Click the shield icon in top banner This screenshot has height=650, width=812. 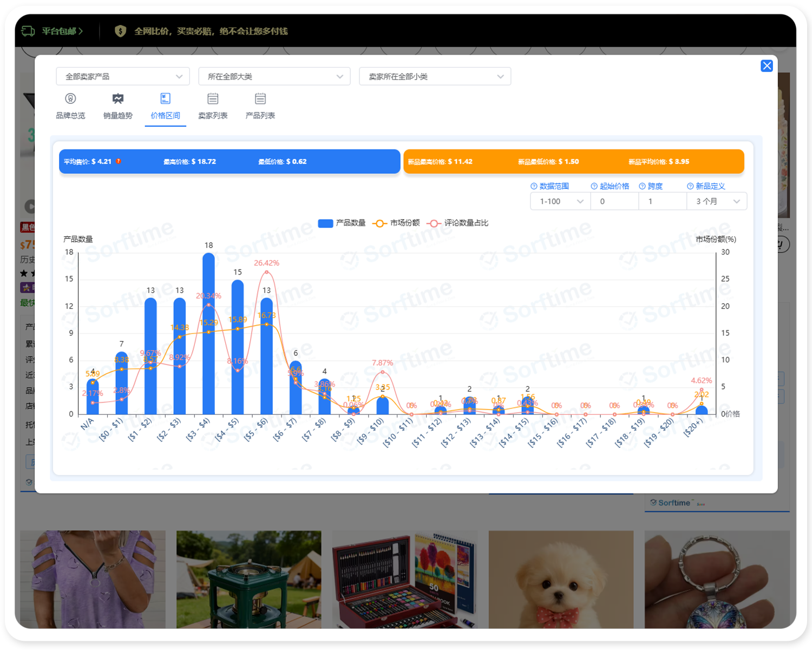[120, 31]
